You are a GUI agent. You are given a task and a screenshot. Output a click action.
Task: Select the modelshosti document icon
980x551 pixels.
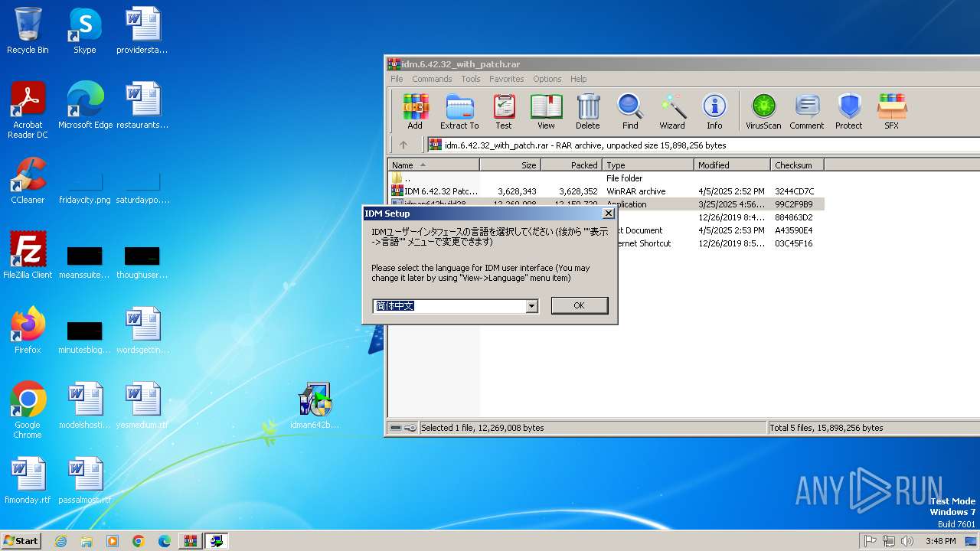(x=85, y=405)
